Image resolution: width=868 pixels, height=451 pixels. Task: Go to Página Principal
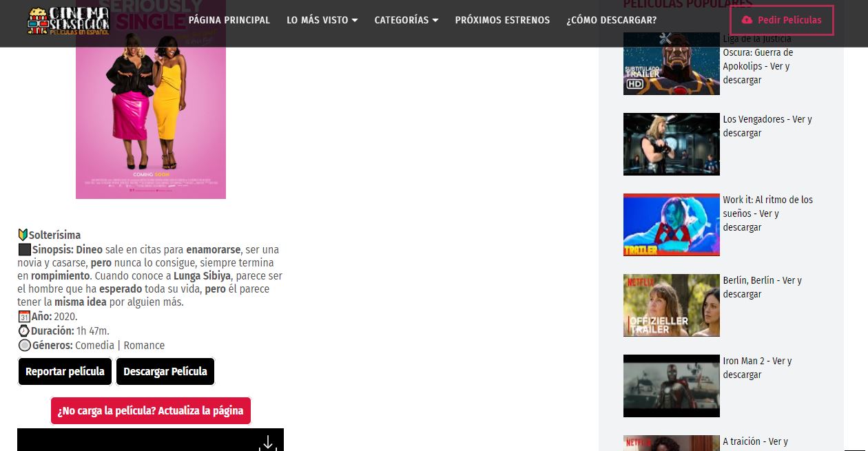[x=229, y=20]
